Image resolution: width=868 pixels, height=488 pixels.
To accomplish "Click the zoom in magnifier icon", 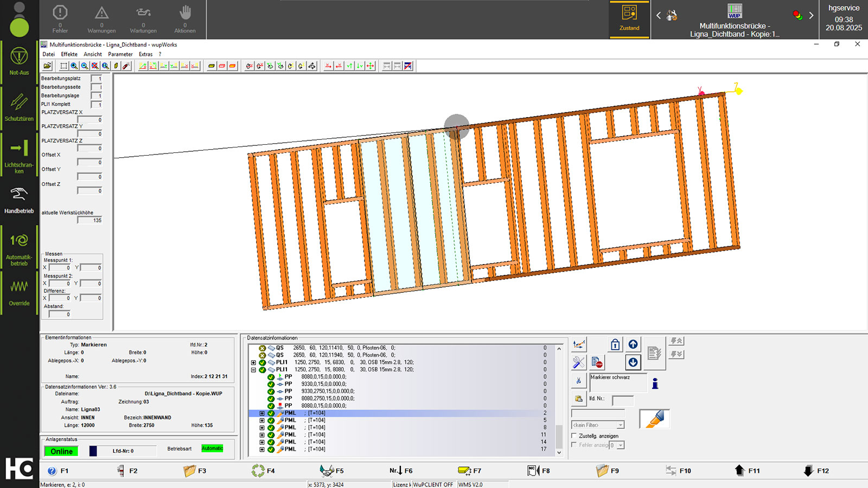I will click(74, 66).
